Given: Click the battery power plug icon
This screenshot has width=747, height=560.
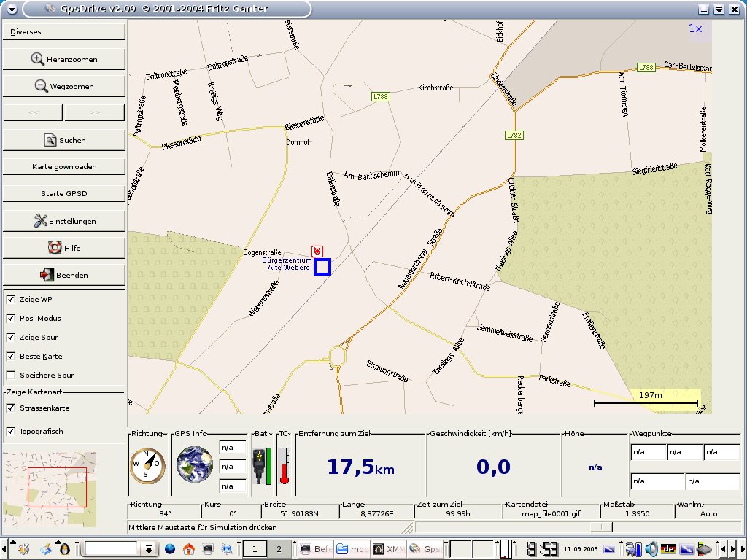Looking at the screenshot, I should (x=259, y=466).
